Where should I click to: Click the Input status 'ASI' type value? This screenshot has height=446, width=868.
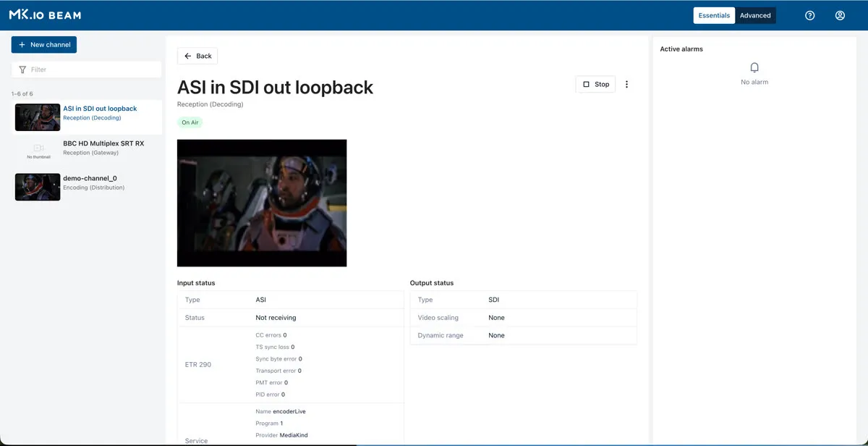coord(260,300)
